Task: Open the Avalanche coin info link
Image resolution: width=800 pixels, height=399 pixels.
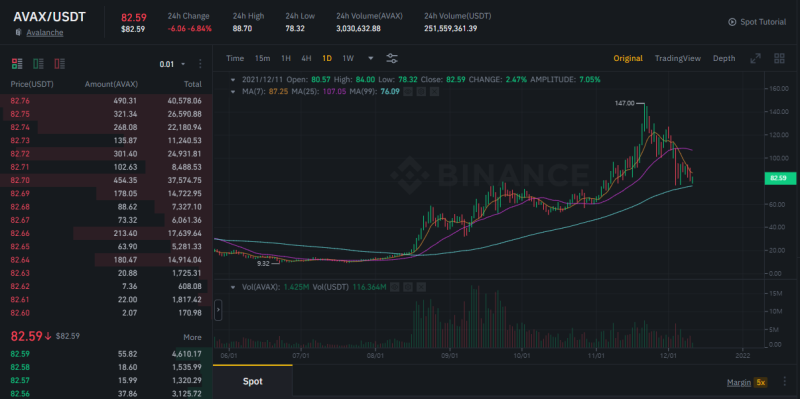Action: pyautogui.click(x=44, y=33)
